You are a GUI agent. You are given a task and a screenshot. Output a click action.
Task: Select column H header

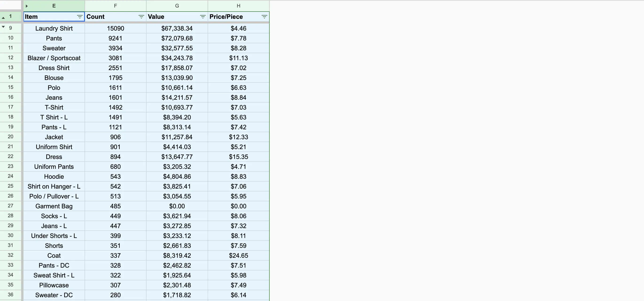point(238,6)
